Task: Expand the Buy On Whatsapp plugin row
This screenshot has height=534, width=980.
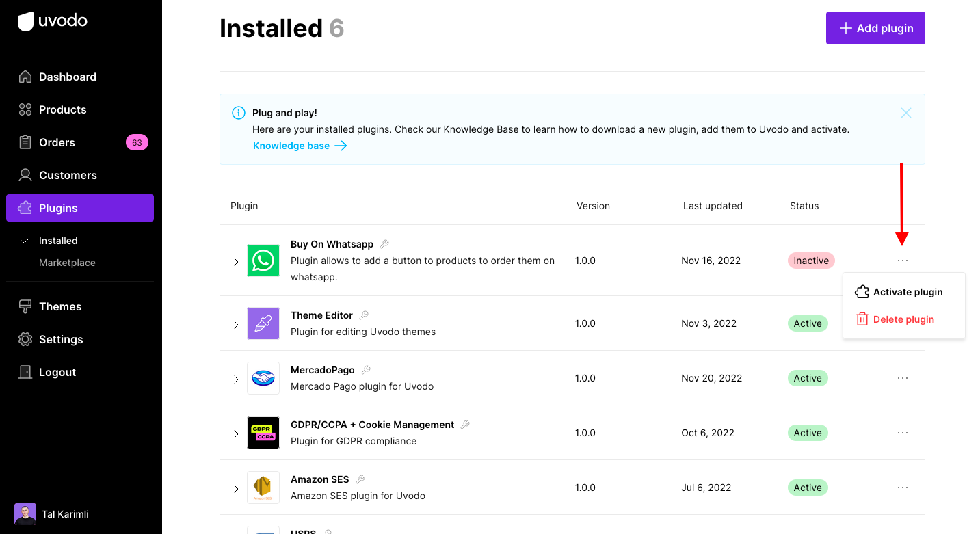Action: pyautogui.click(x=236, y=262)
